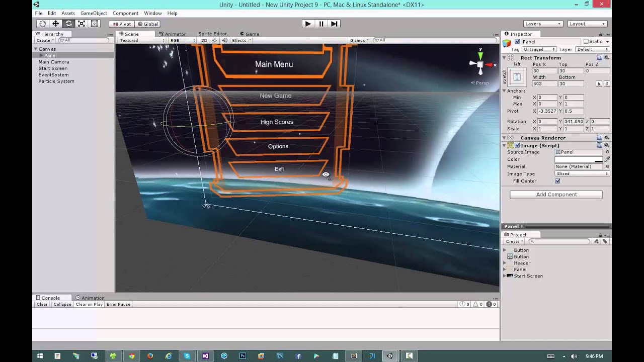The image size is (644, 362).
Task: Open the Layer dropdown showing Default
Action: tap(592, 49)
